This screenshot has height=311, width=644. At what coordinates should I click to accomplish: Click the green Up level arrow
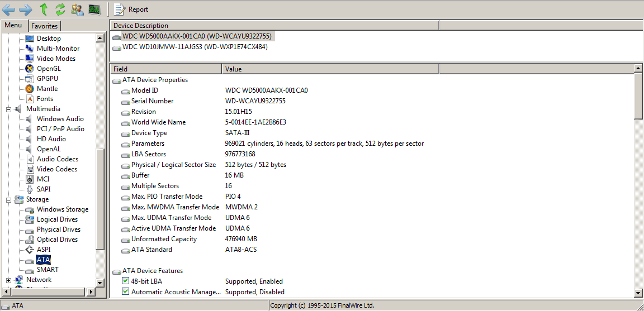(44, 9)
